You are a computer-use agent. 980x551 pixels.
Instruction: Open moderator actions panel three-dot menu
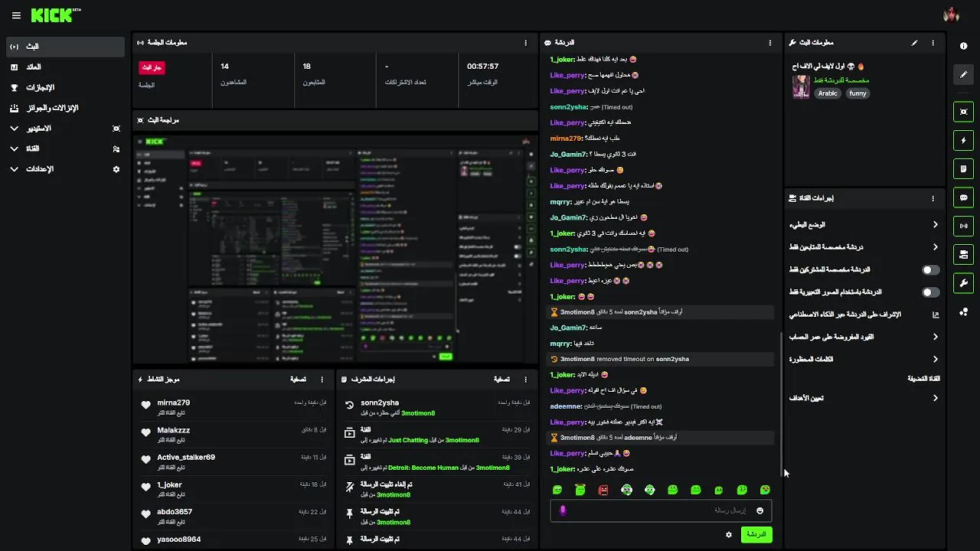[525, 380]
